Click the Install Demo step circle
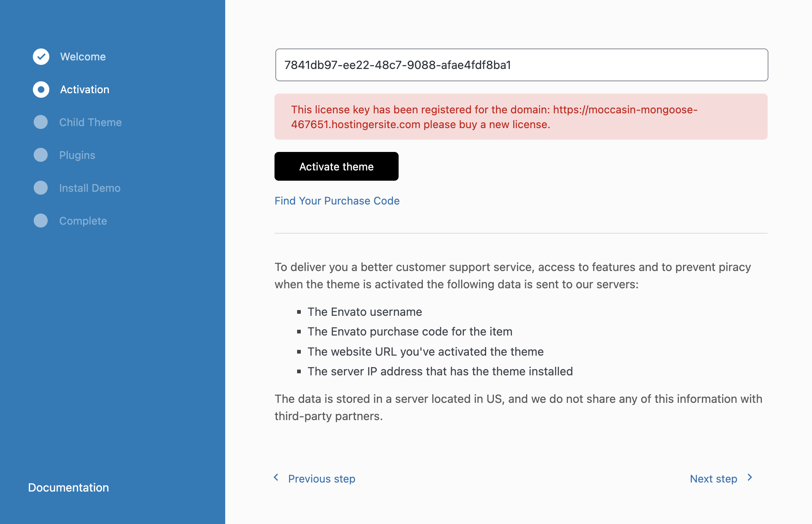812x524 pixels. click(x=41, y=188)
